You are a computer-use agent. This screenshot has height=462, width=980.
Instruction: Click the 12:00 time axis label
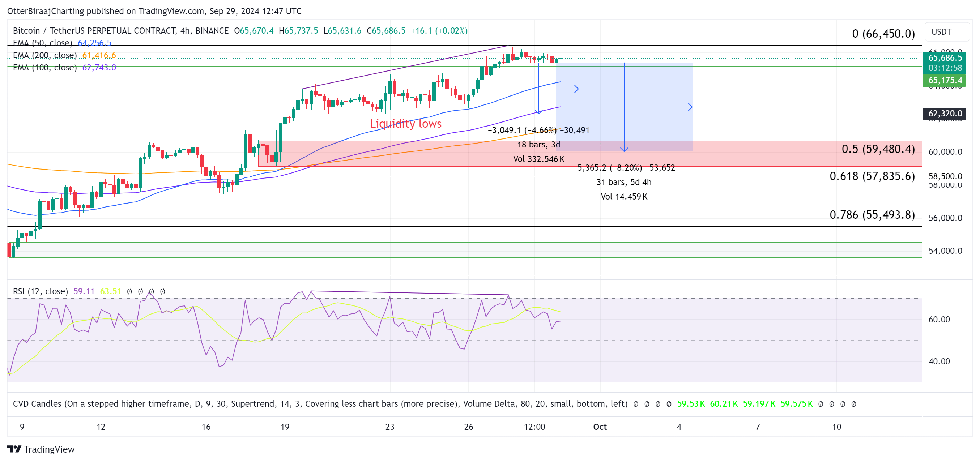coord(534,427)
